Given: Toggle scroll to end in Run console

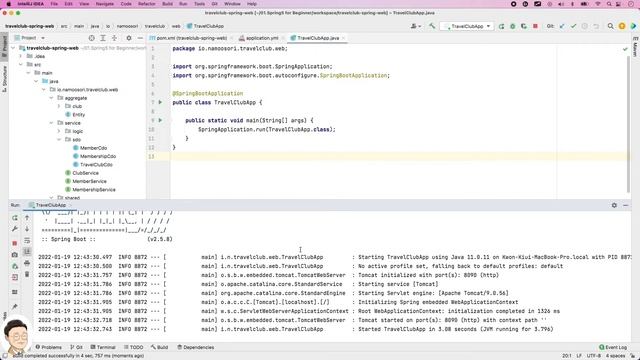Looking at the screenshot, I should (27, 251).
